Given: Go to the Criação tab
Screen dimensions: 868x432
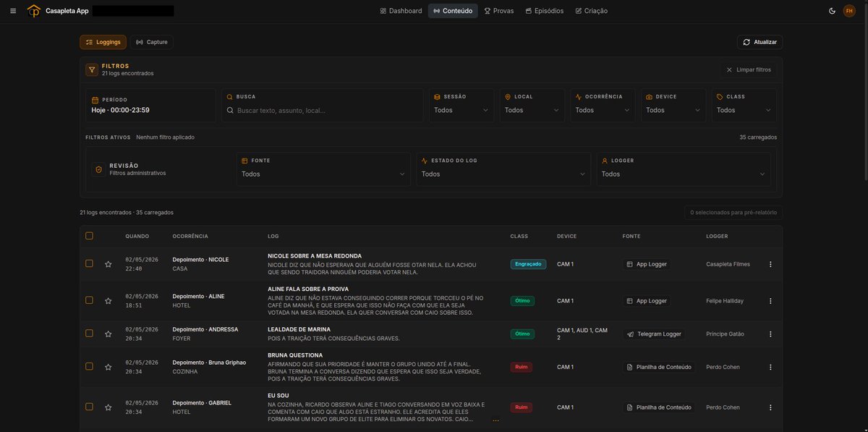Looking at the screenshot, I should [591, 11].
